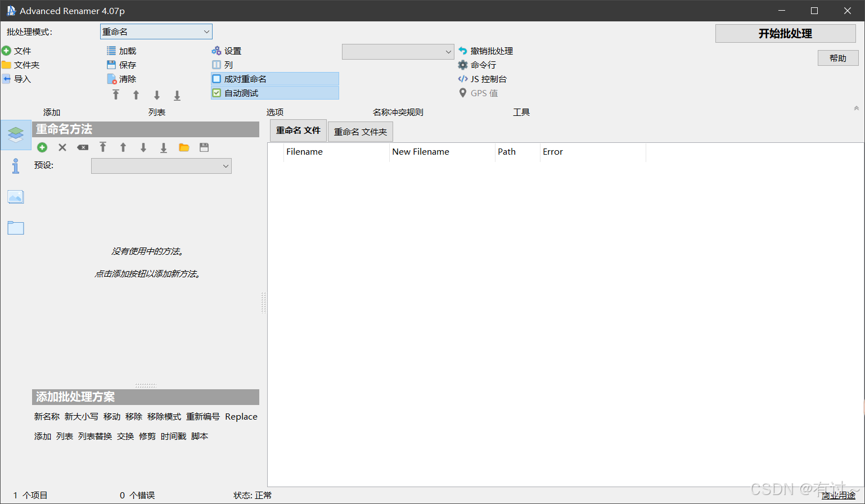Clear all methods with backspace-style icon
Screen dimensions: 865x504
pos(83,147)
